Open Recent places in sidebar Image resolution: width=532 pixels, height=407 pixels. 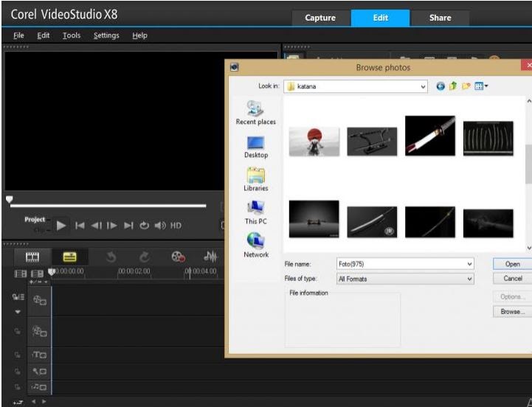256,114
